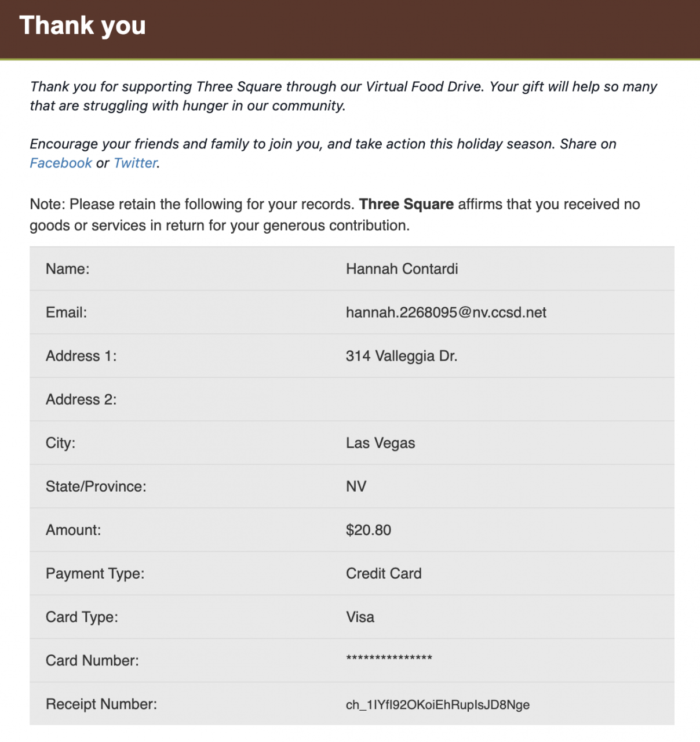Viewport: 700px width, 742px height.
Task: Click the masked card number asterisks
Action: tap(389, 659)
